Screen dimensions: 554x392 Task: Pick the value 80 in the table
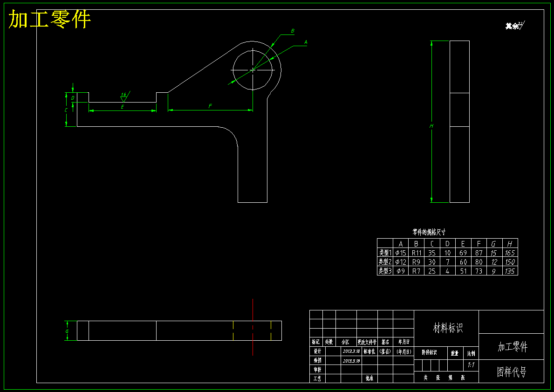(x=479, y=262)
